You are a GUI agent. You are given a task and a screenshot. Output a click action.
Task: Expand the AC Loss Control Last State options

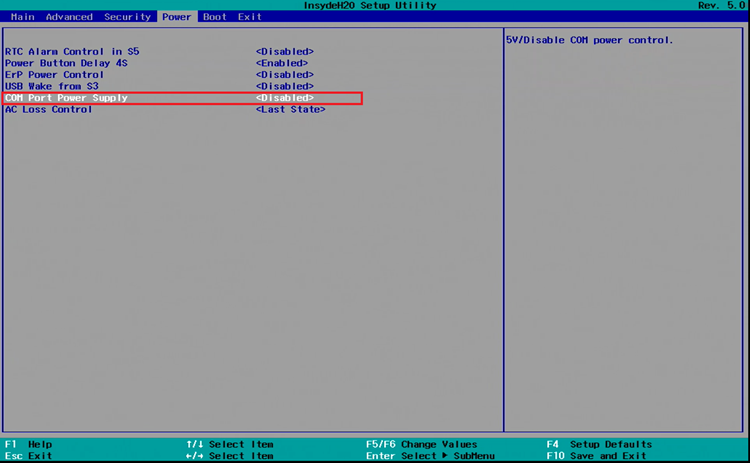point(291,109)
